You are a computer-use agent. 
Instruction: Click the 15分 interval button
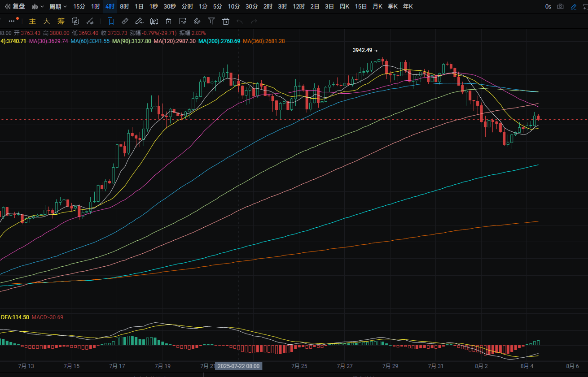coord(79,7)
